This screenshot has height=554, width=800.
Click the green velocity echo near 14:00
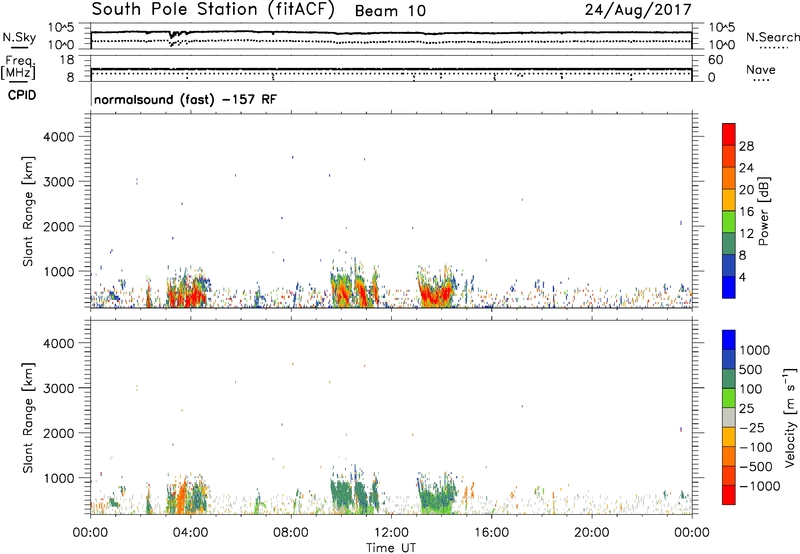click(437, 496)
